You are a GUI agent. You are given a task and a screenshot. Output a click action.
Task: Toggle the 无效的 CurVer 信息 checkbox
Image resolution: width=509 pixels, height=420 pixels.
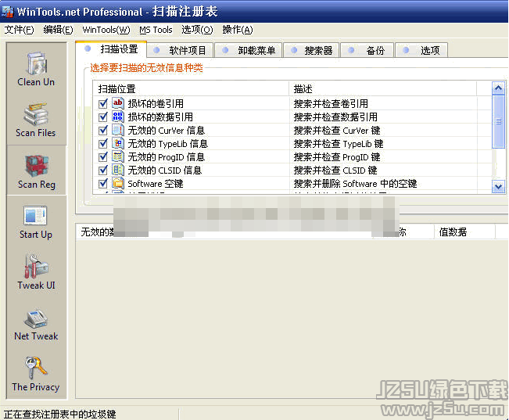[x=103, y=131]
